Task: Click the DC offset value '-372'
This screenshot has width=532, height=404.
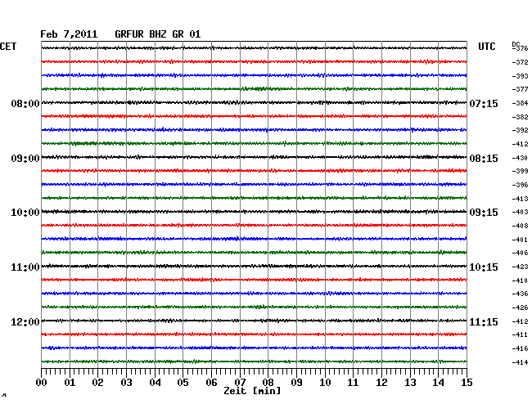Action: click(x=520, y=62)
